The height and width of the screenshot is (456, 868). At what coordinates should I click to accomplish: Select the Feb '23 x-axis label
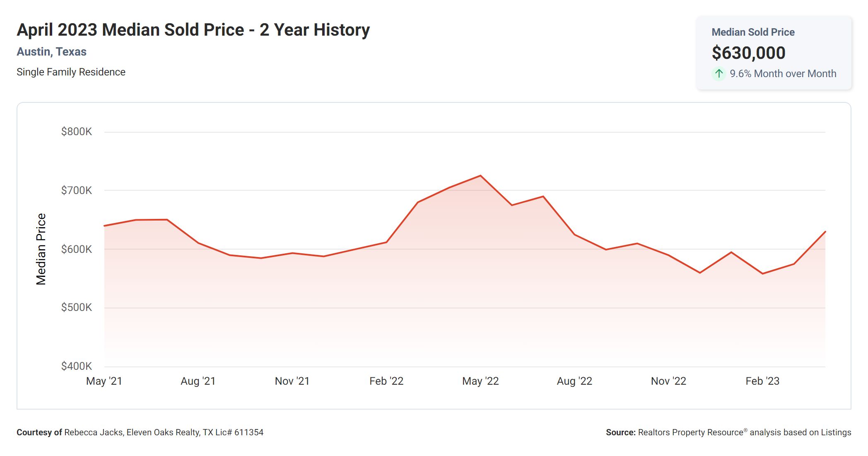(762, 381)
